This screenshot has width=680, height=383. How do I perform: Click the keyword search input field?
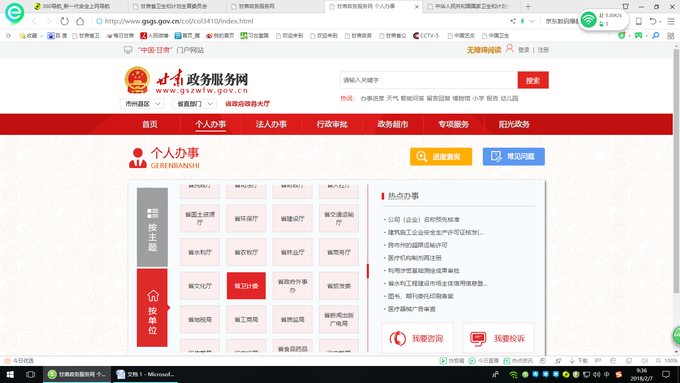[x=429, y=80]
